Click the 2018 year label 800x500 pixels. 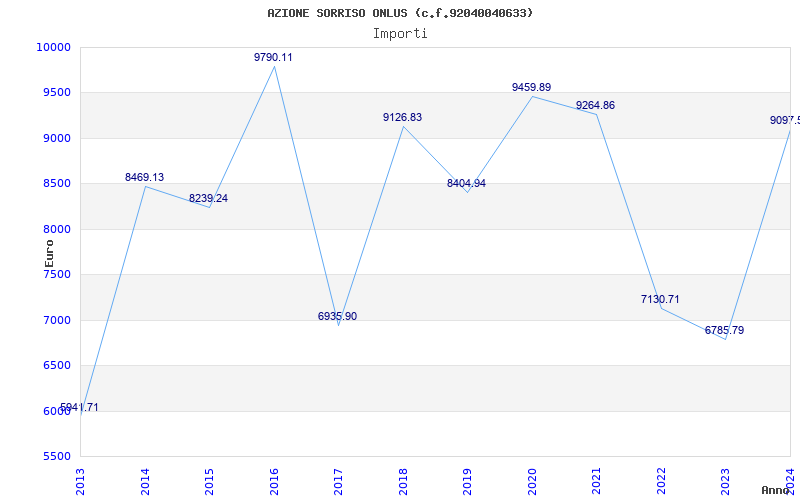404,482
